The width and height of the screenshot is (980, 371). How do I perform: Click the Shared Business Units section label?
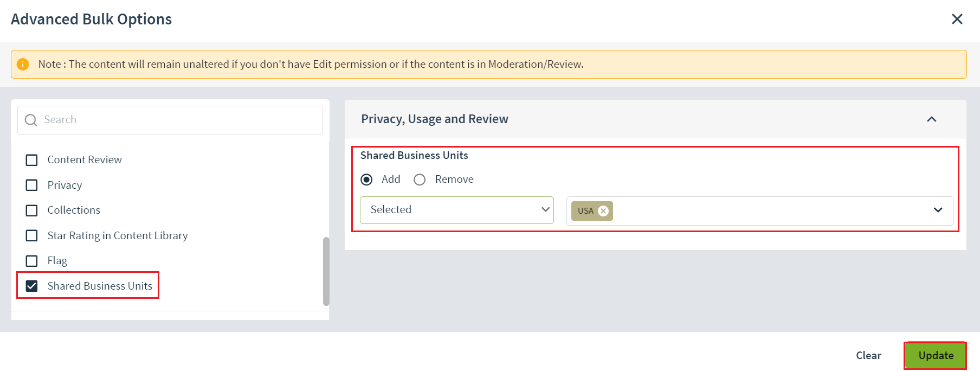click(414, 156)
